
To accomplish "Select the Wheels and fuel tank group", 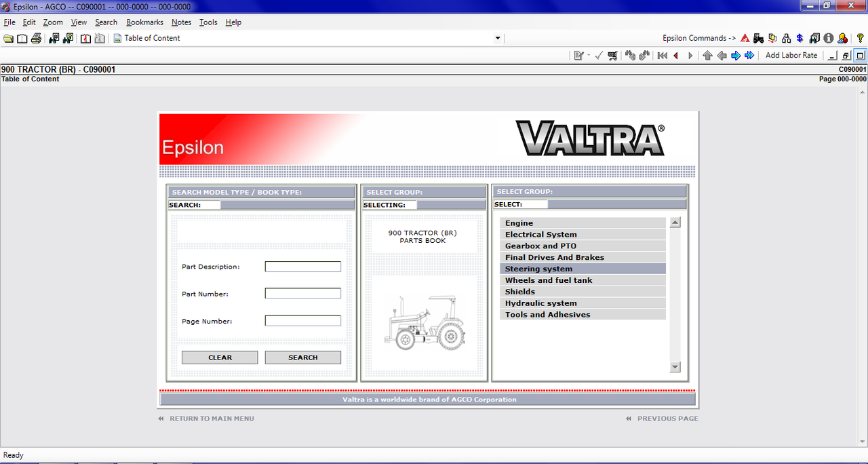I will click(x=583, y=280).
